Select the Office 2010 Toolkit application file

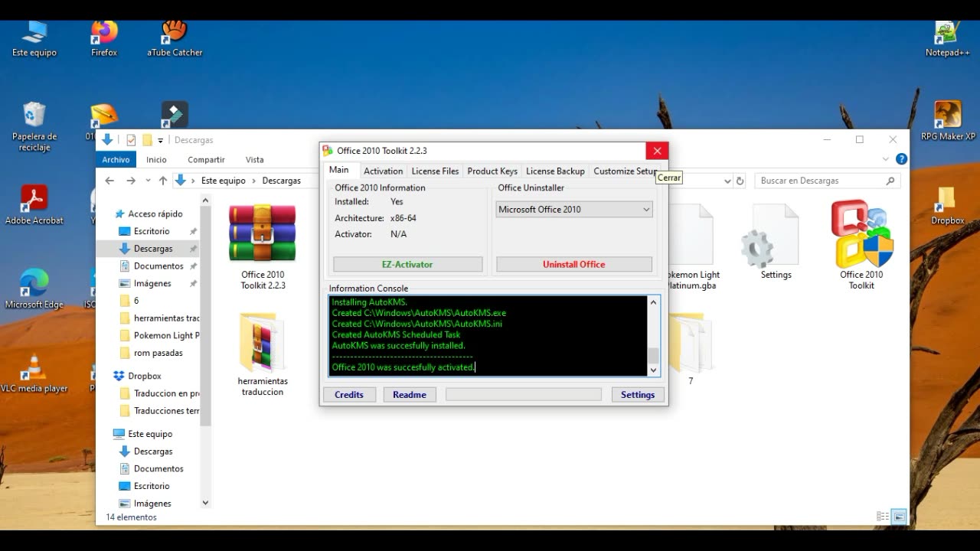click(861, 246)
